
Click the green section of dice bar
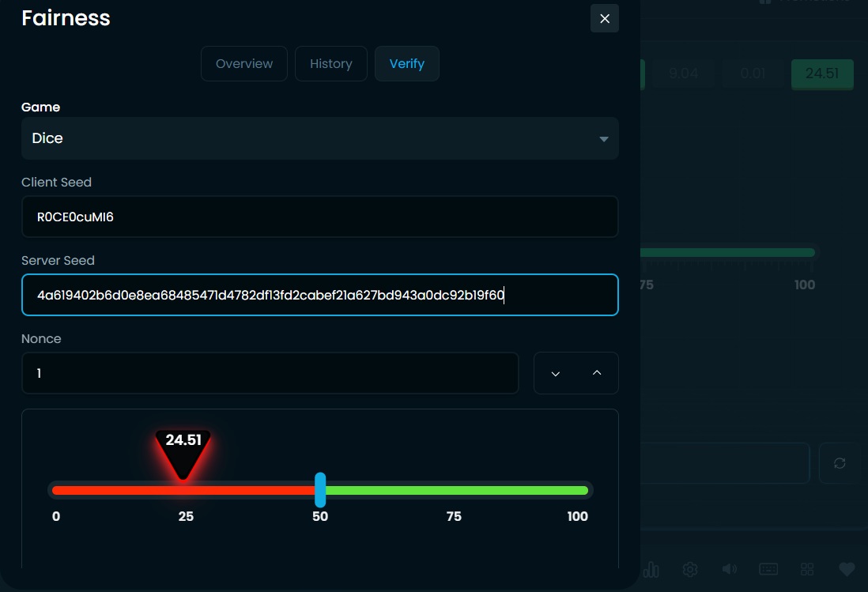[457, 490]
